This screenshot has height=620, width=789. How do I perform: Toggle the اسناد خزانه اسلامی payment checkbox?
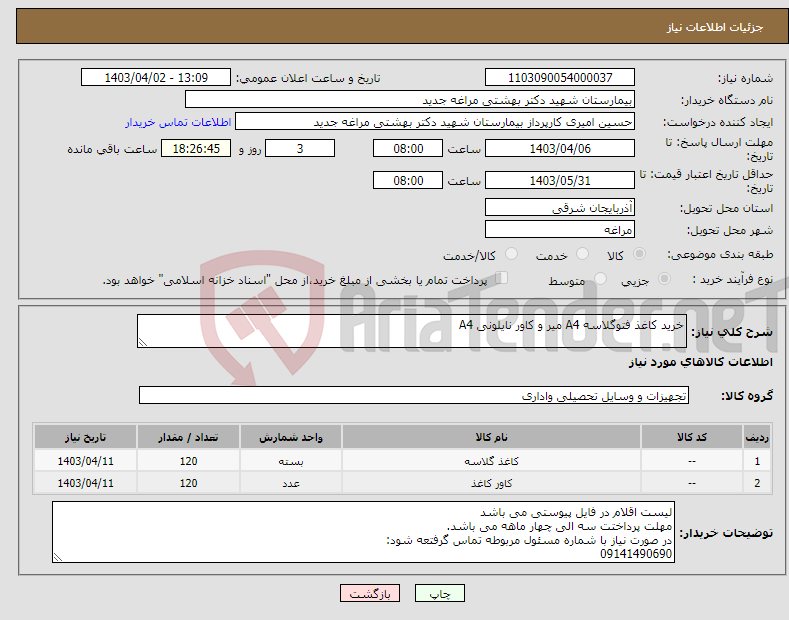[502, 278]
